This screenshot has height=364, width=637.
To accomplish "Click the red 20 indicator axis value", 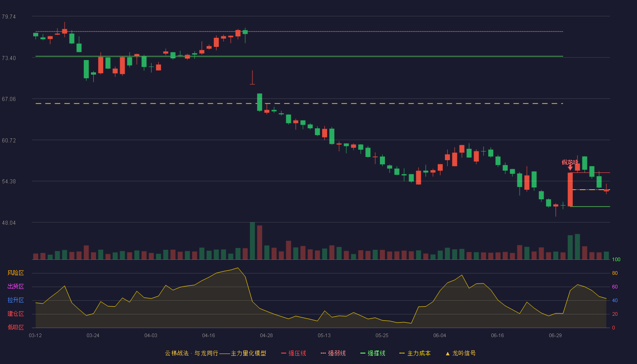I will click(x=615, y=314).
